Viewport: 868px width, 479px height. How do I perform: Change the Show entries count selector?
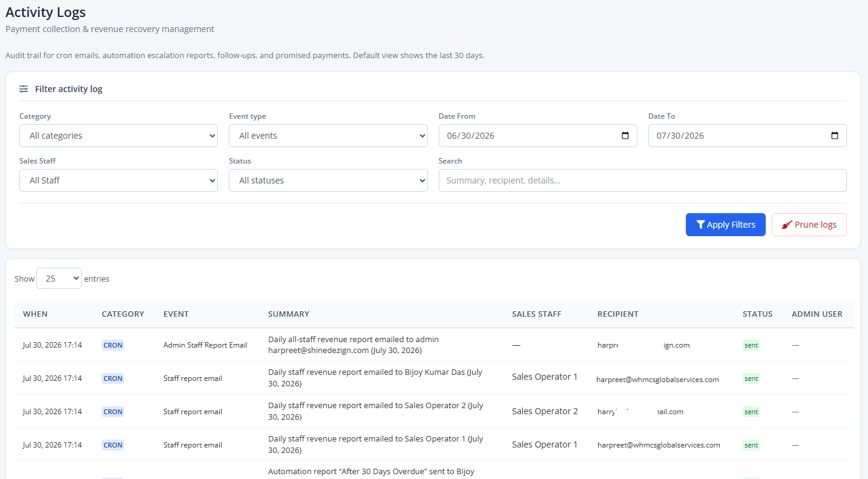[59, 279]
